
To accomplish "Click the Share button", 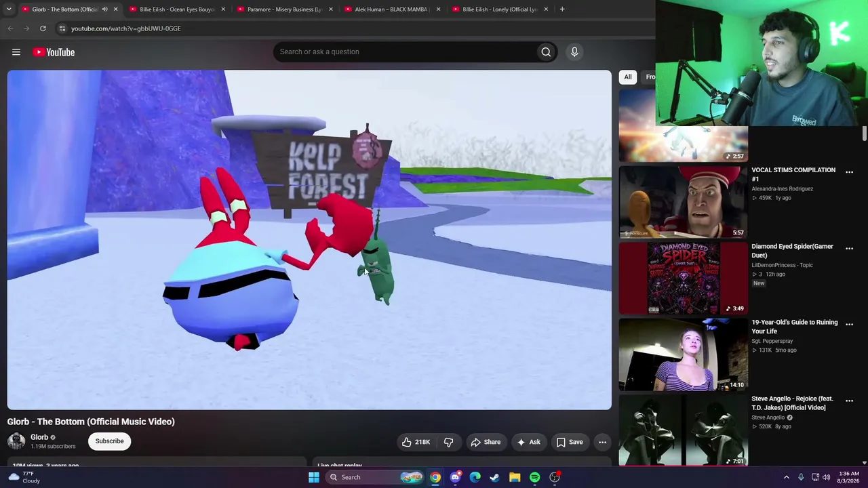I will click(486, 442).
